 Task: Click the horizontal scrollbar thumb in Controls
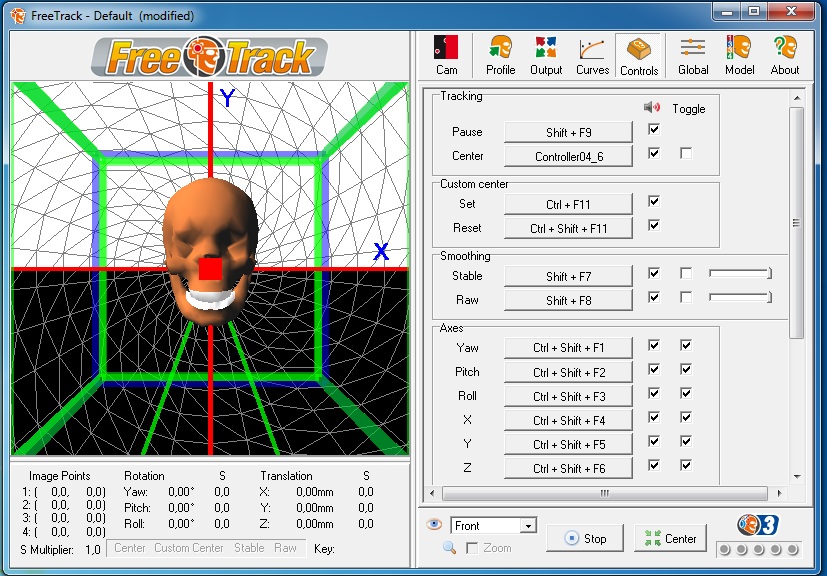point(604,493)
